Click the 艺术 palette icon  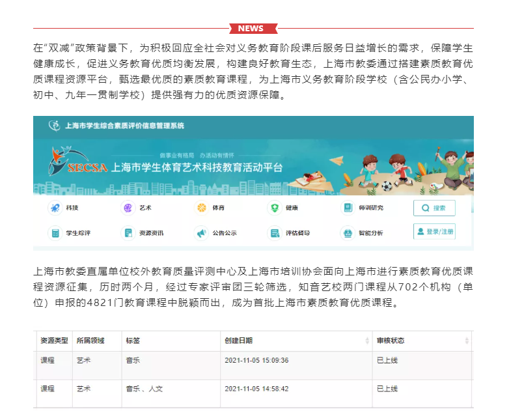pos(128,208)
